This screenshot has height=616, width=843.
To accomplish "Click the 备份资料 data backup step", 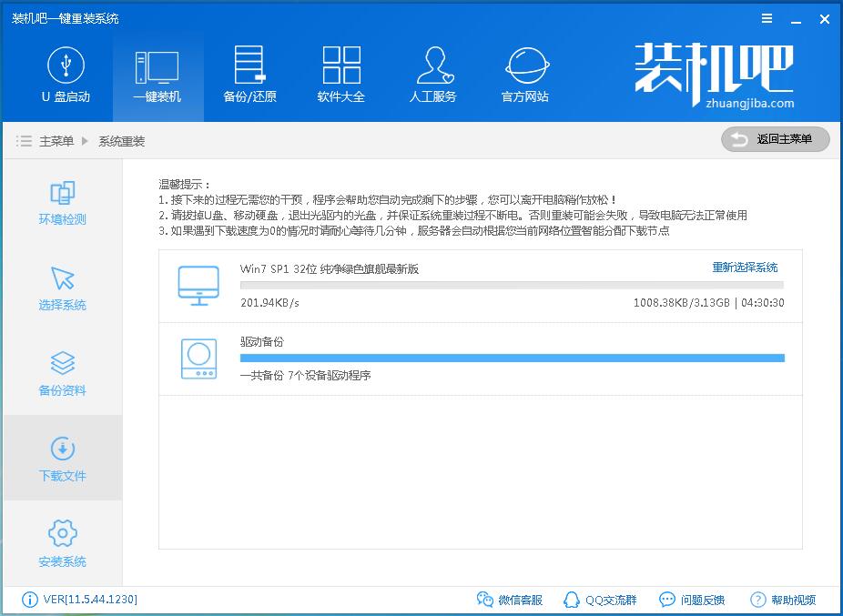I will tap(62, 373).
